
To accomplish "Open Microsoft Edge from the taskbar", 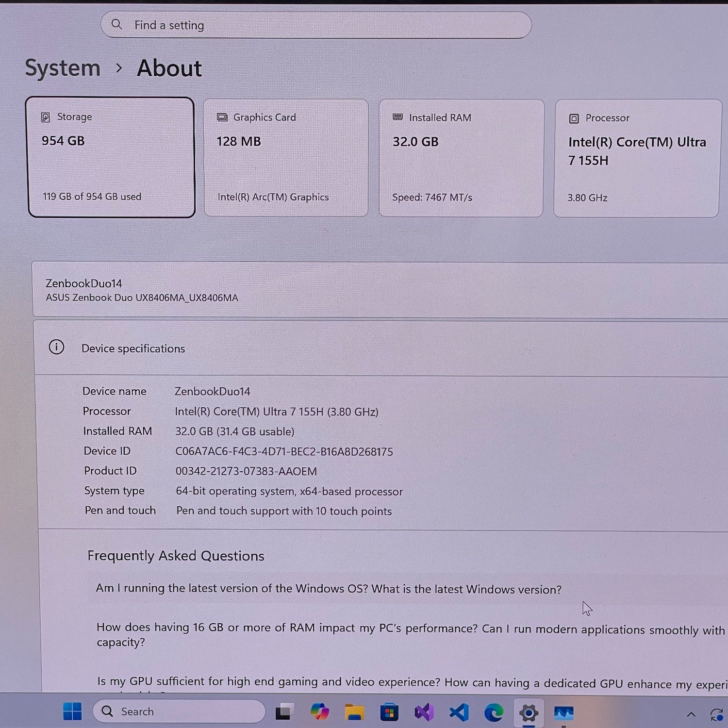I will (494, 712).
